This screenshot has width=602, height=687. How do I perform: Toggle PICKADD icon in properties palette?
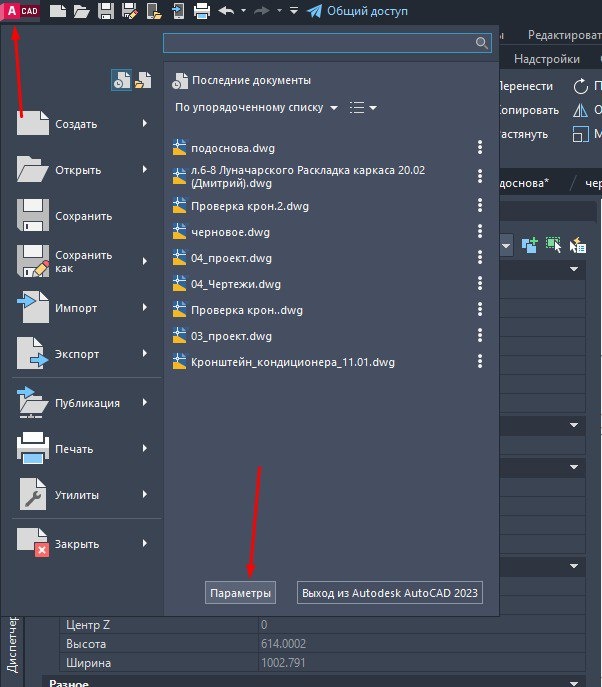point(529,245)
